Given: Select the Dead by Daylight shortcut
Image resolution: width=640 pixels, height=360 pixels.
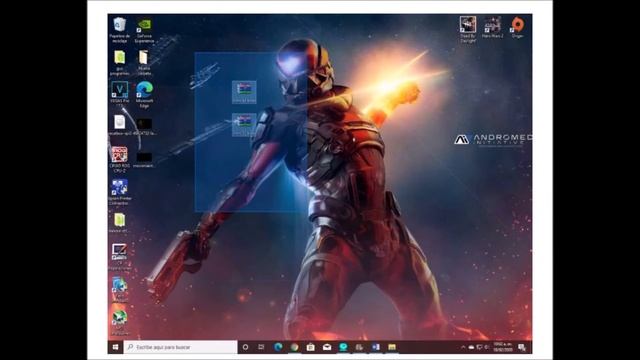Looking at the screenshot, I should (x=468, y=29).
